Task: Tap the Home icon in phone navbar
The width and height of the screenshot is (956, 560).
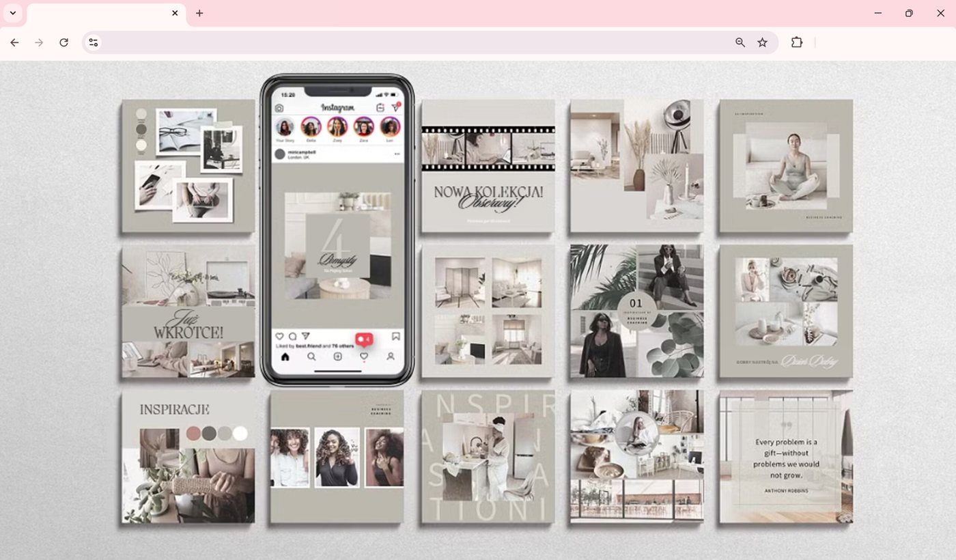Action: (285, 356)
